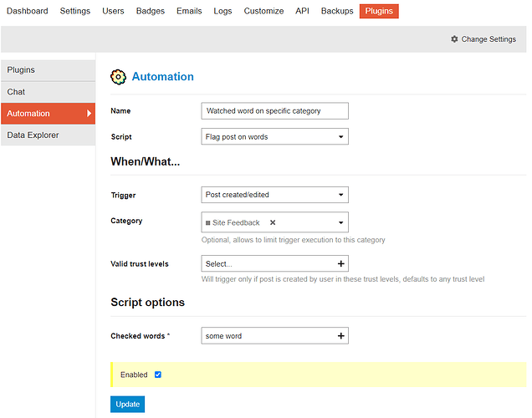Open Chat in the sidebar
This screenshot has width=532, height=418.
[x=49, y=92]
